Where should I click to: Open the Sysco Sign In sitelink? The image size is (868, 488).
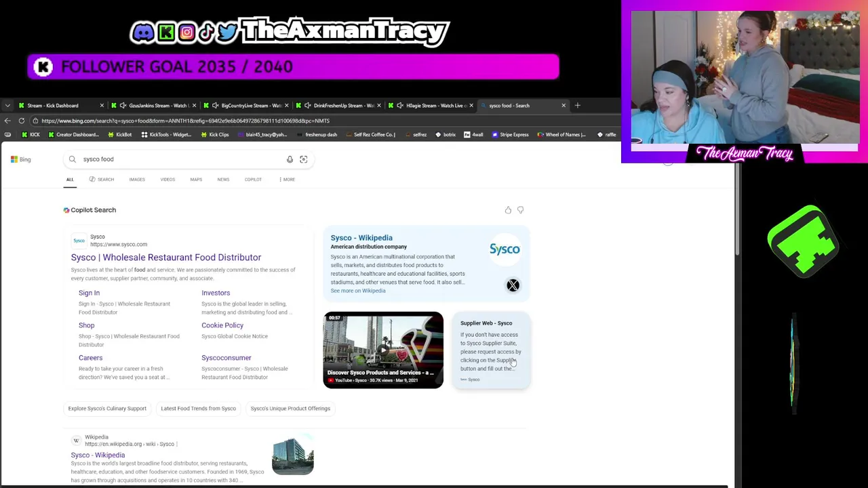89,293
